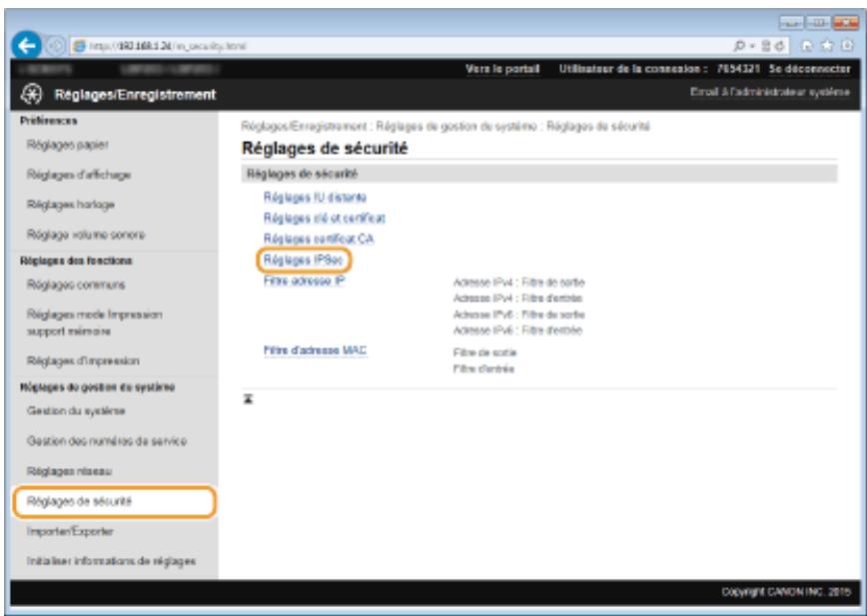The height and width of the screenshot is (616, 867).
Task: Open the Réglages IU distante link
Action: 315,198
